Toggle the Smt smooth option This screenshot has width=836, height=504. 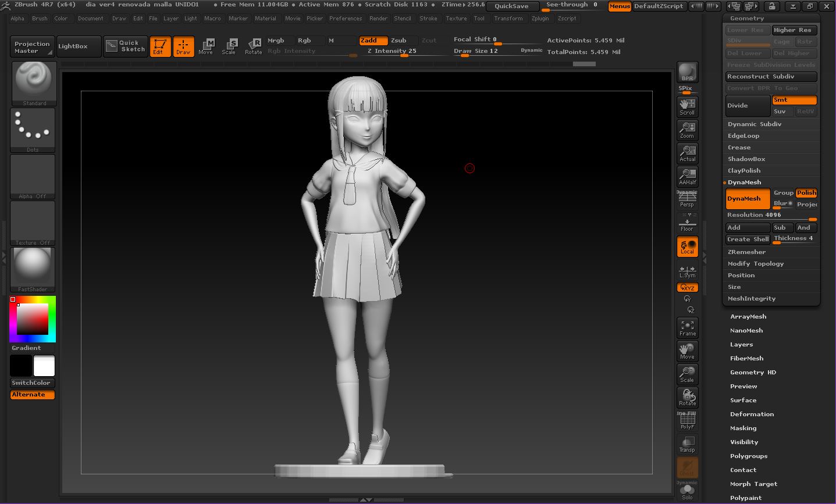[x=795, y=100]
